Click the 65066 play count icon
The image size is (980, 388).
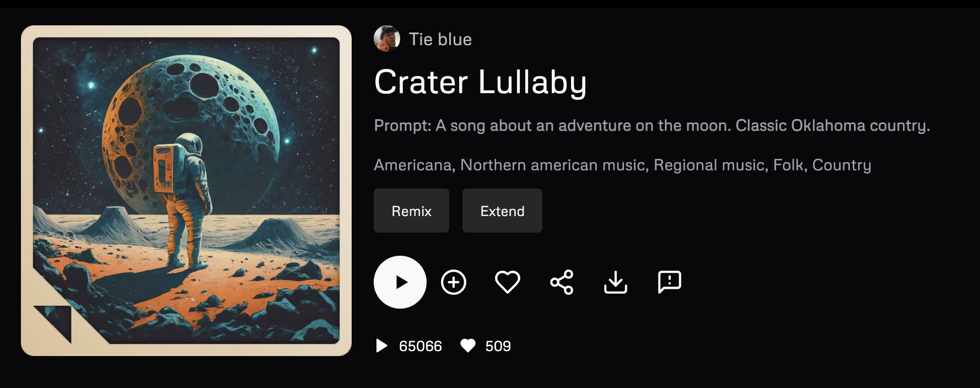click(x=381, y=346)
